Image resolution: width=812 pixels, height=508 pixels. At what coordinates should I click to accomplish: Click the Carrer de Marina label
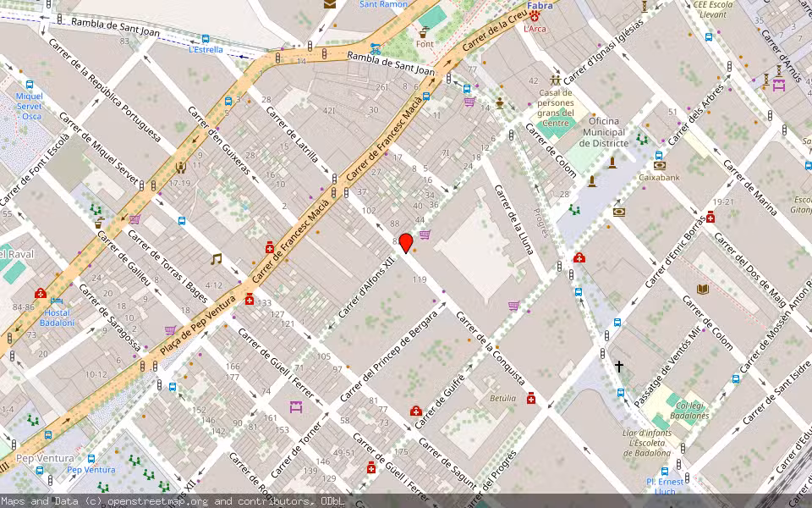pos(750,188)
